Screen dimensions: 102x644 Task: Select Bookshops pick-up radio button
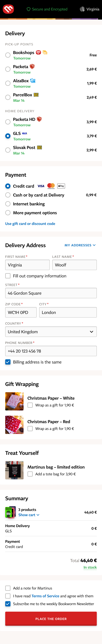[x=8, y=55]
